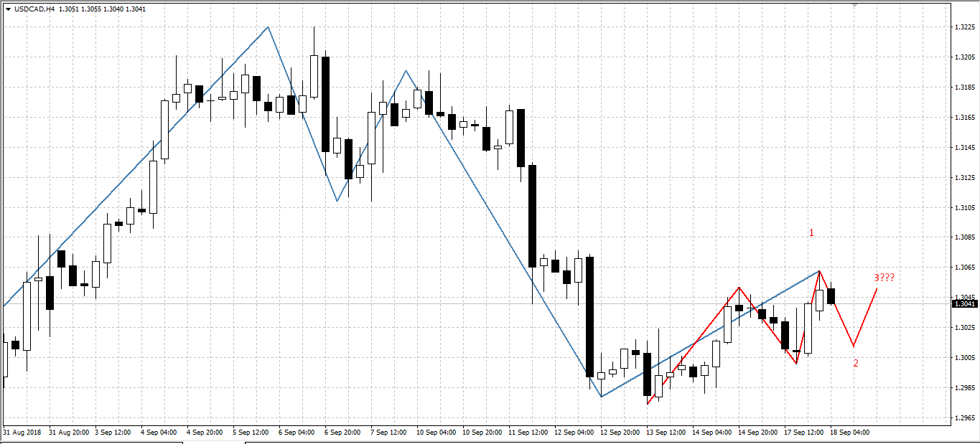980x444 pixels.
Task: Click the 1.3005 price scale label
Action: click(964, 358)
